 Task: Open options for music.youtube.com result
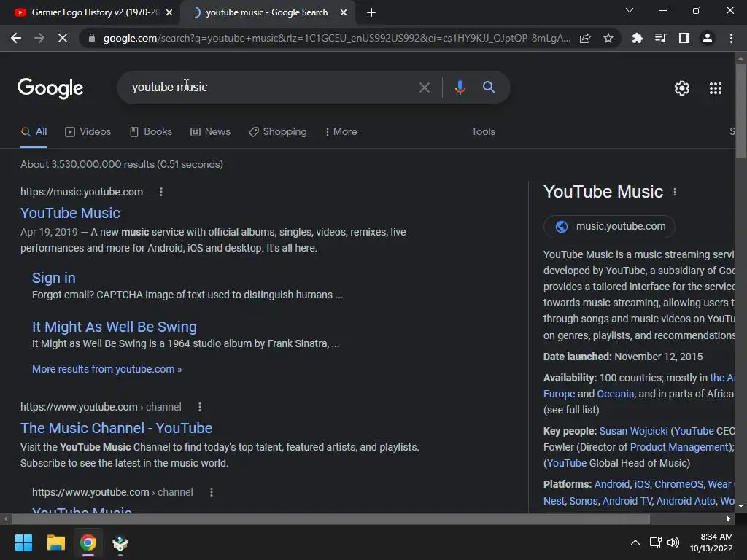(161, 192)
